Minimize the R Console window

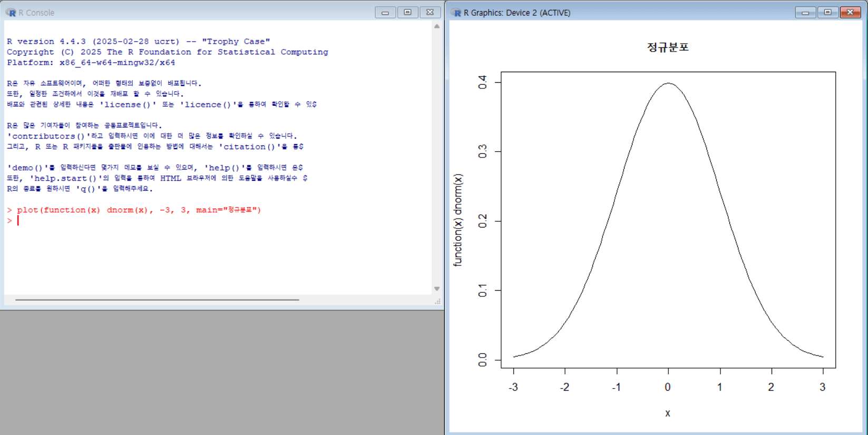click(385, 13)
